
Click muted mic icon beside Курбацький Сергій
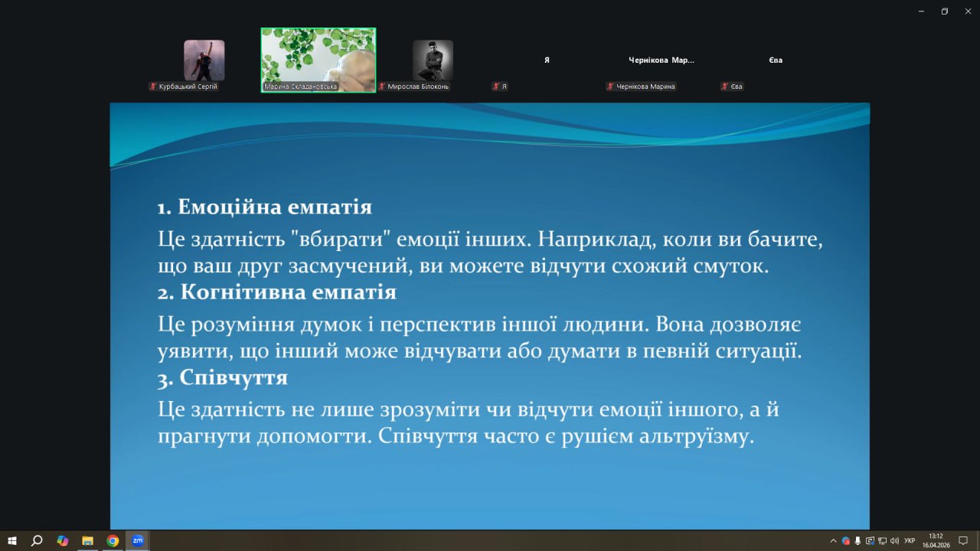[x=153, y=86]
